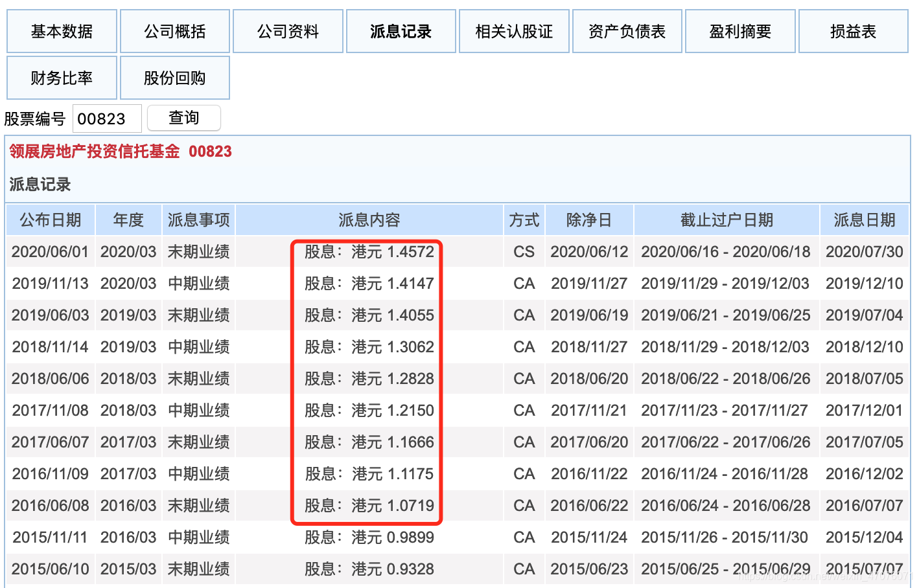Click the 查询 button

(x=184, y=118)
